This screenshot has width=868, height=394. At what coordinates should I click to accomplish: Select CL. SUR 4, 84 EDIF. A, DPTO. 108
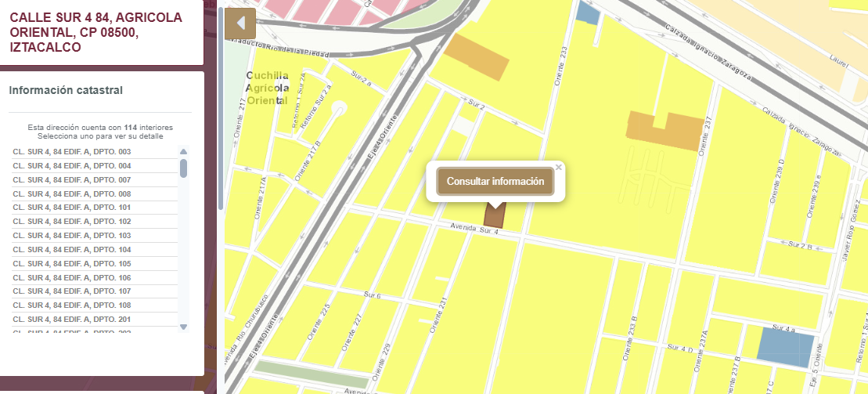click(94, 305)
